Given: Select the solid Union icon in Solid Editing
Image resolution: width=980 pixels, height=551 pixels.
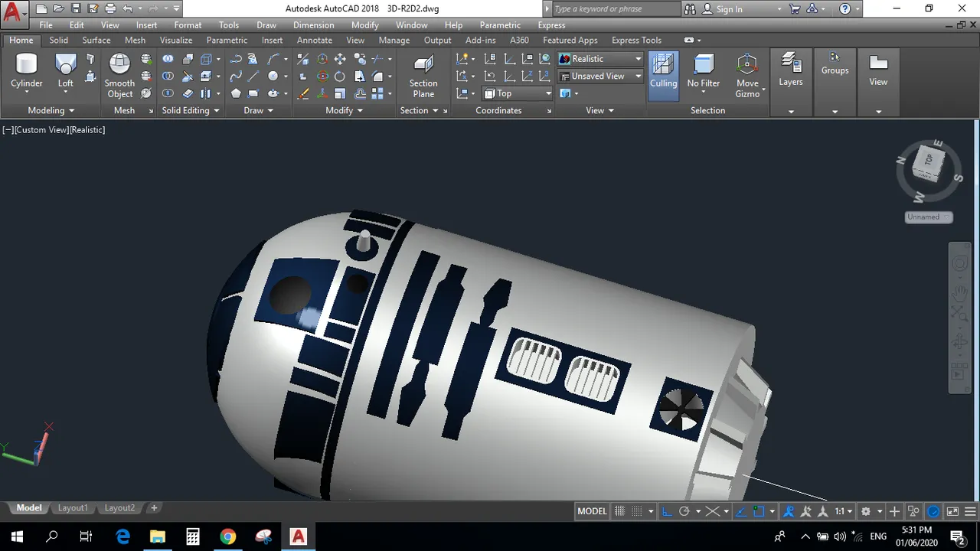Looking at the screenshot, I should pyautogui.click(x=168, y=59).
